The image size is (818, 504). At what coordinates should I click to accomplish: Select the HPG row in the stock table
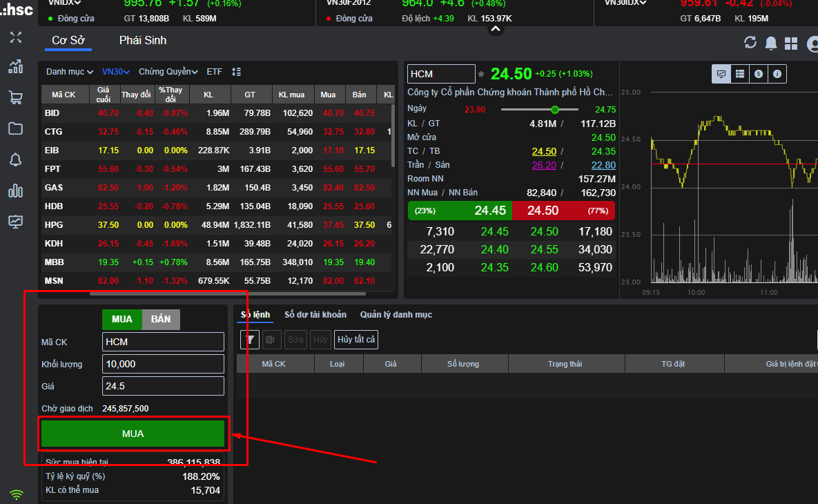(217, 225)
